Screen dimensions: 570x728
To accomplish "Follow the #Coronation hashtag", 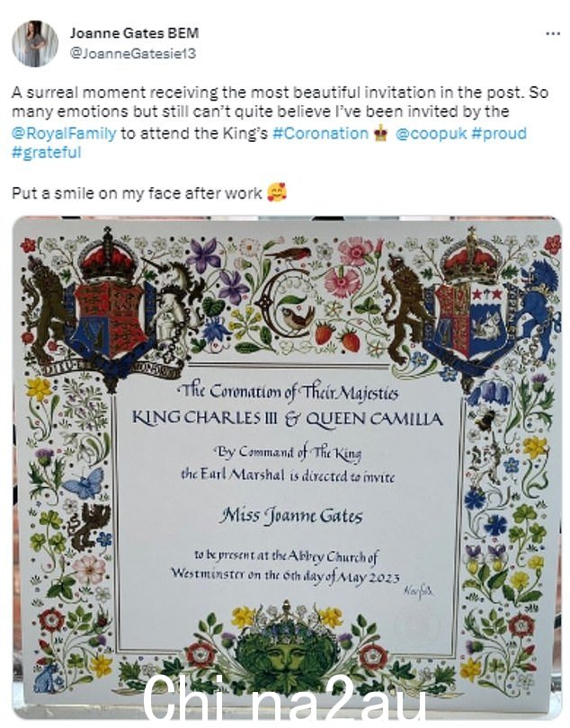I will click(320, 133).
